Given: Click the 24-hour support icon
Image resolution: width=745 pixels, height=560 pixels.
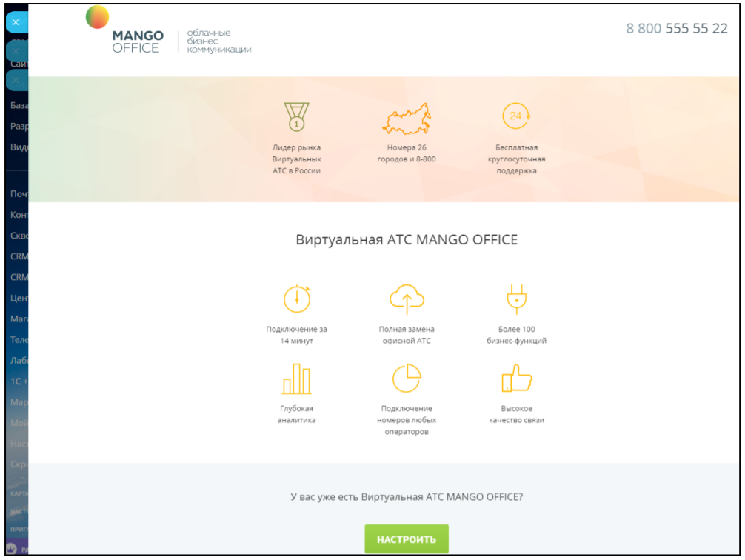Looking at the screenshot, I should [x=516, y=116].
